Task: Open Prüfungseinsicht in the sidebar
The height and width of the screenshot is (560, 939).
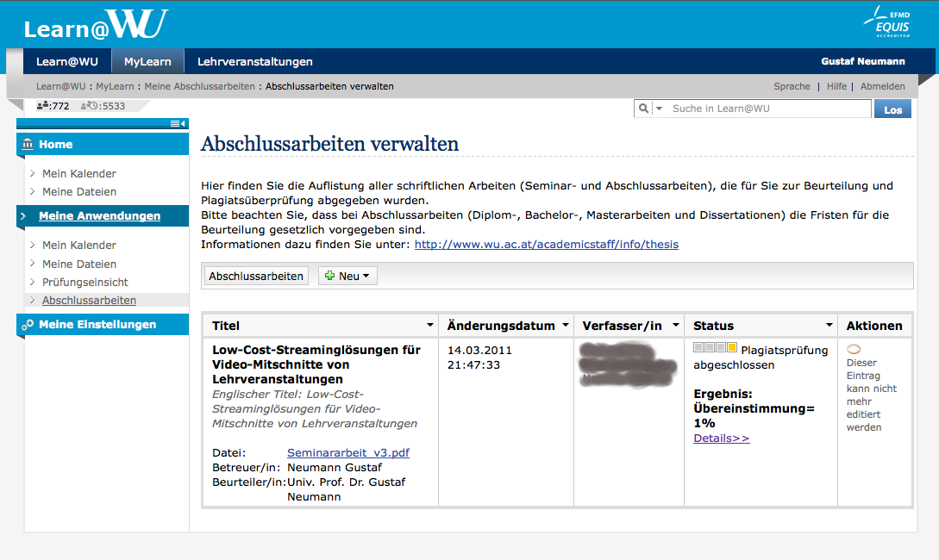Action: 85,282
